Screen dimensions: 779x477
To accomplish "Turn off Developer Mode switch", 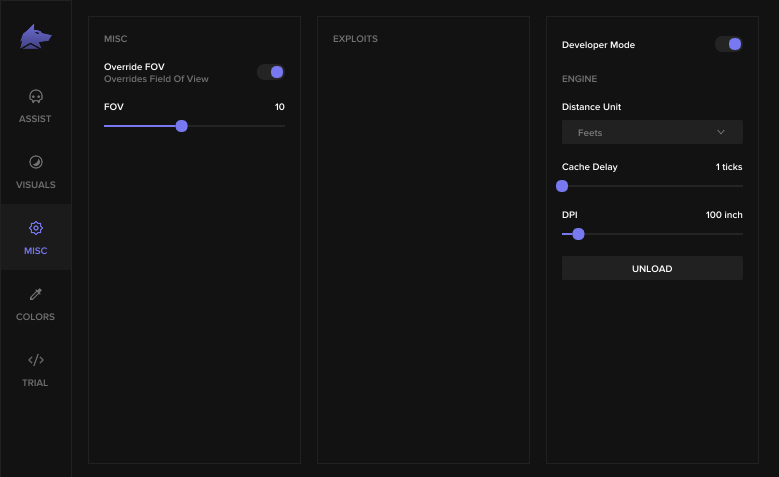I will point(729,44).
